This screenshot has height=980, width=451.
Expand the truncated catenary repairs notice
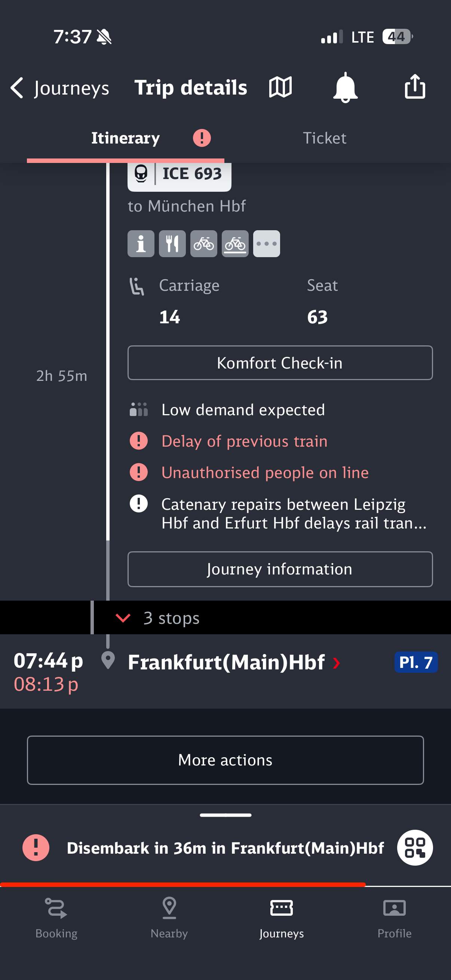point(294,513)
